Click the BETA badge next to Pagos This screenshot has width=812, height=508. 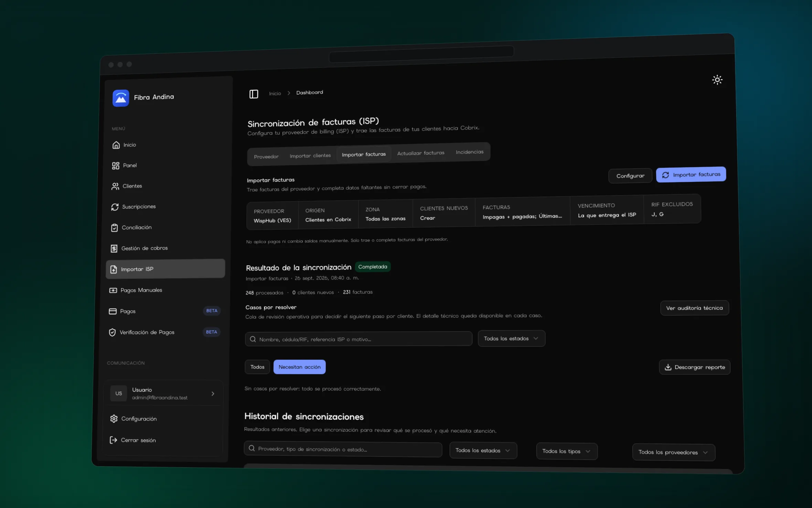(x=212, y=311)
